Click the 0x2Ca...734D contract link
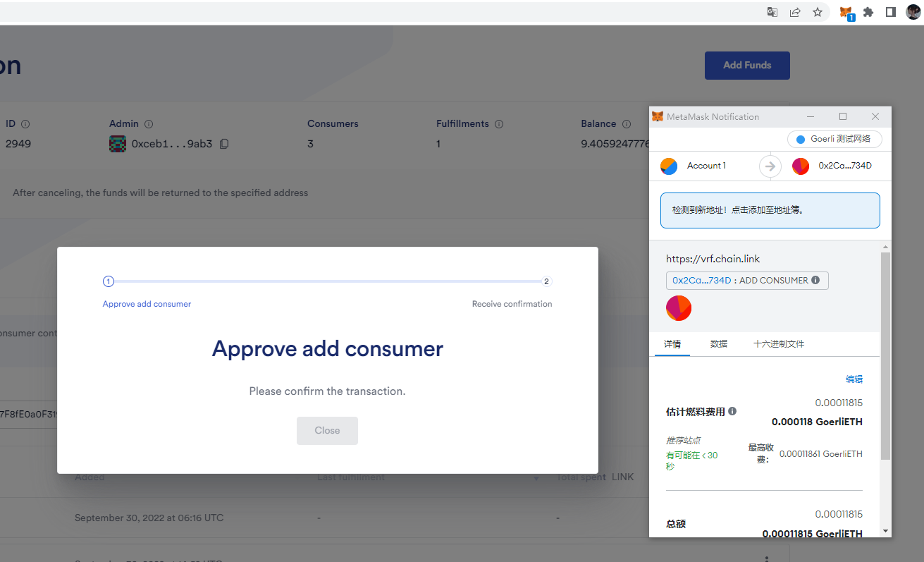This screenshot has height=562, width=924. [702, 280]
